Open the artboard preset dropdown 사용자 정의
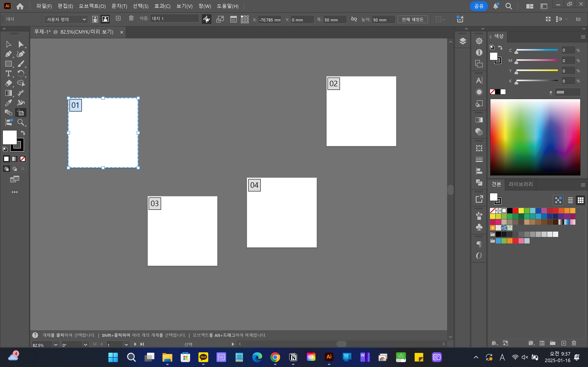This screenshot has width=588, height=367. click(66, 19)
